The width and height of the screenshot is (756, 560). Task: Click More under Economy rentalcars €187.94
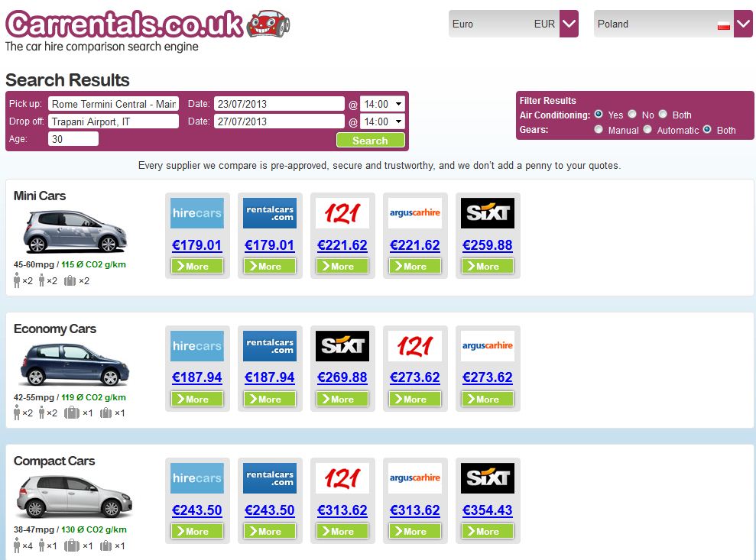point(270,399)
